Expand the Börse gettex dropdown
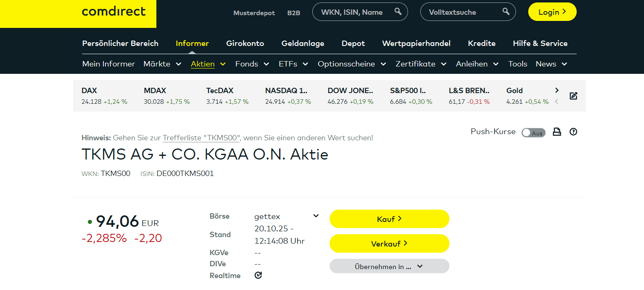Image resolution: width=644 pixels, height=290 pixels. coord(316,216)
